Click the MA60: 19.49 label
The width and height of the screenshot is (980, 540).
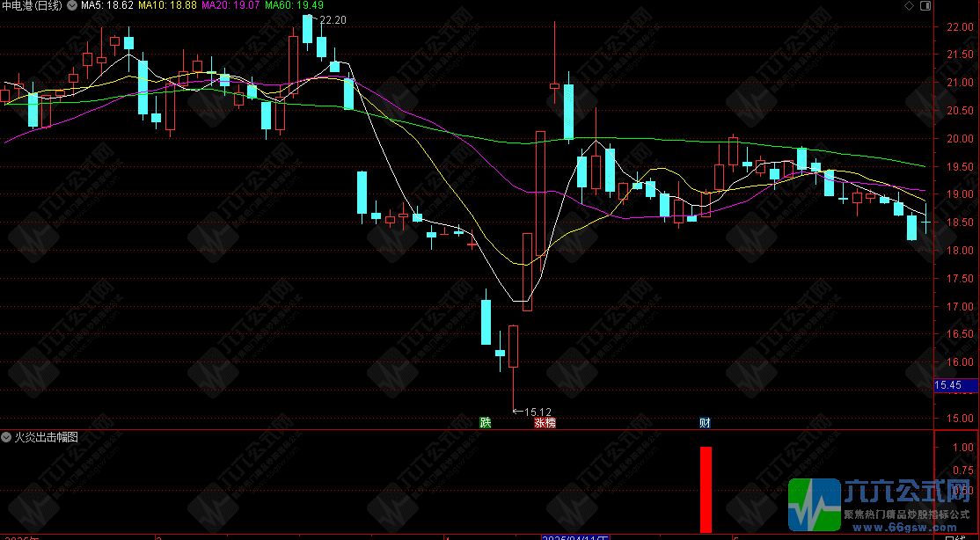[294, 5]
